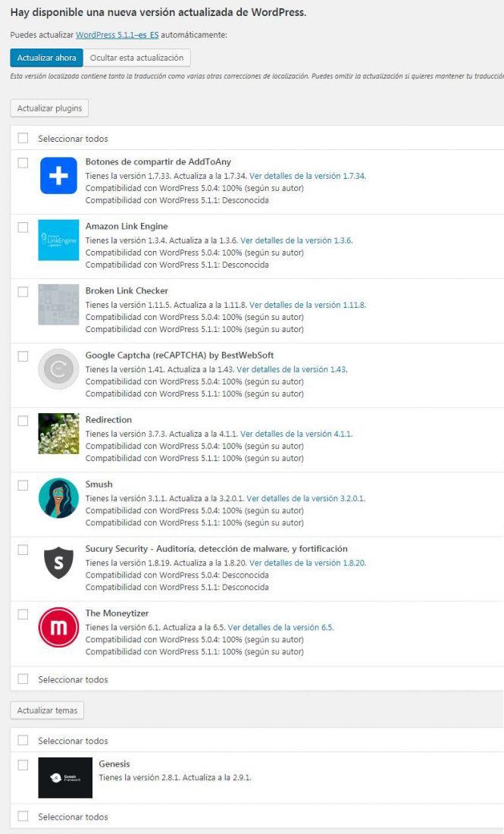The height and width of the screenshot is (834, 504).
Task: Click Ocultar esta actualización button
Action: (x=136, y=58)
